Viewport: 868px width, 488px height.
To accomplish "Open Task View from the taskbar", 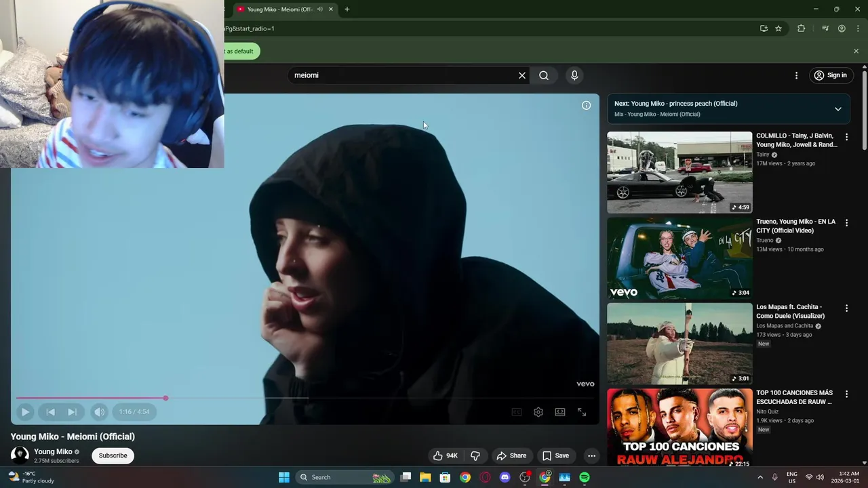I will click(x=406, y=477).
